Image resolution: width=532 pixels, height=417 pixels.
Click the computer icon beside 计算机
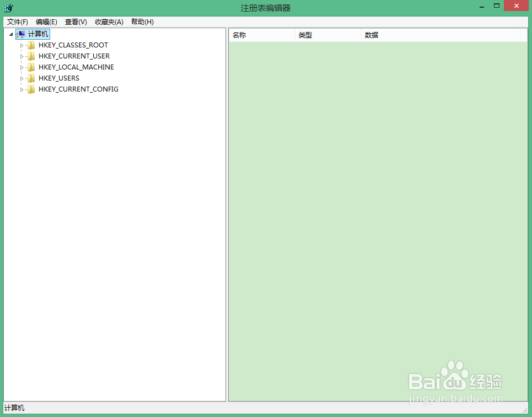pyautogui.click(x=21, y=34)
